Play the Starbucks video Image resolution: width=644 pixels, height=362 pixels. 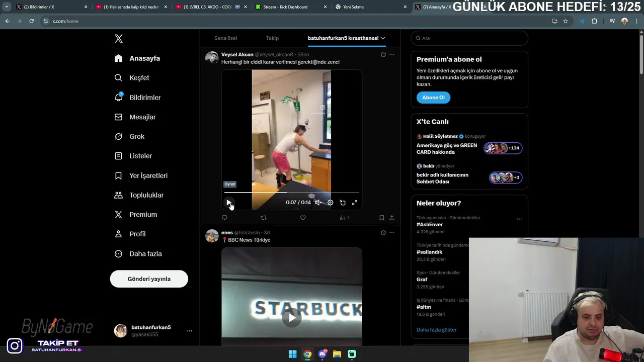291,318
